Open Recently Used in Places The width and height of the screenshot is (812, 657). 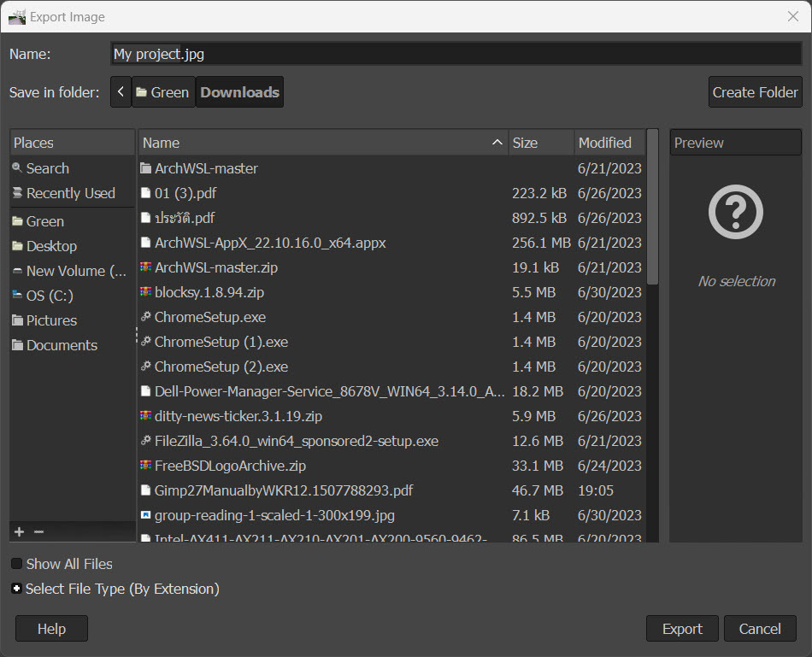pyautogui.click(x=70, y=194)
